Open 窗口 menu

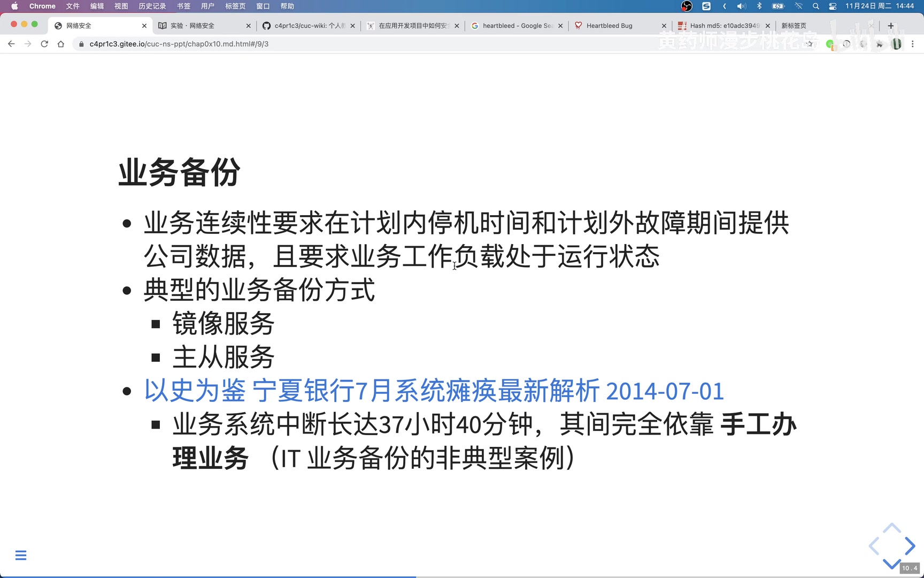[x=263, y=6]
